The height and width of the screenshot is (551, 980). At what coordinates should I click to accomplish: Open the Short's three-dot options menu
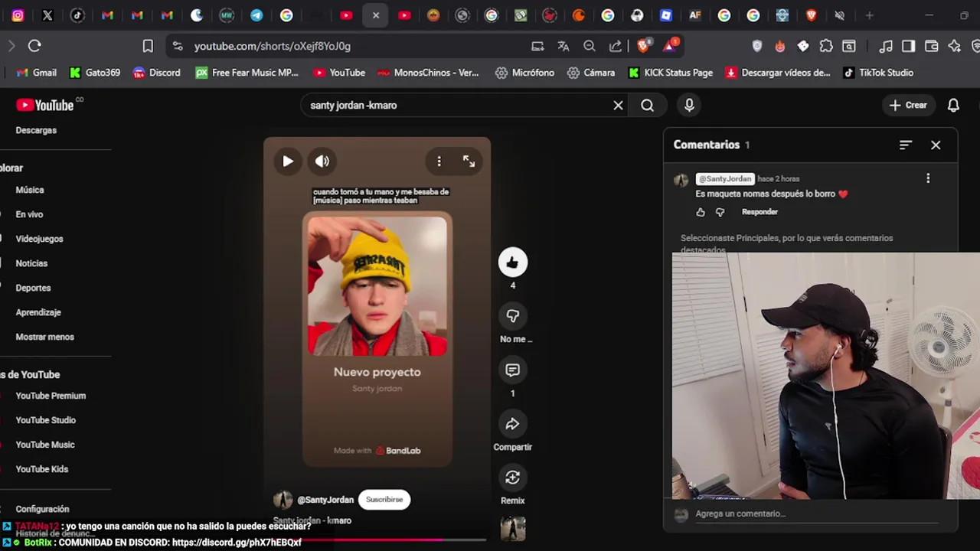[x=439, y=161]
